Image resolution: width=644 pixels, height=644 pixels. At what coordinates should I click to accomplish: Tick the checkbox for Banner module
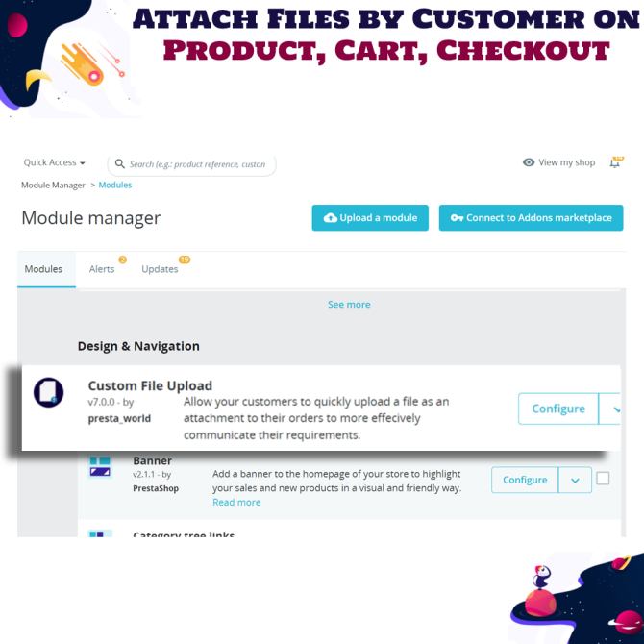click(x=603, y=479)
